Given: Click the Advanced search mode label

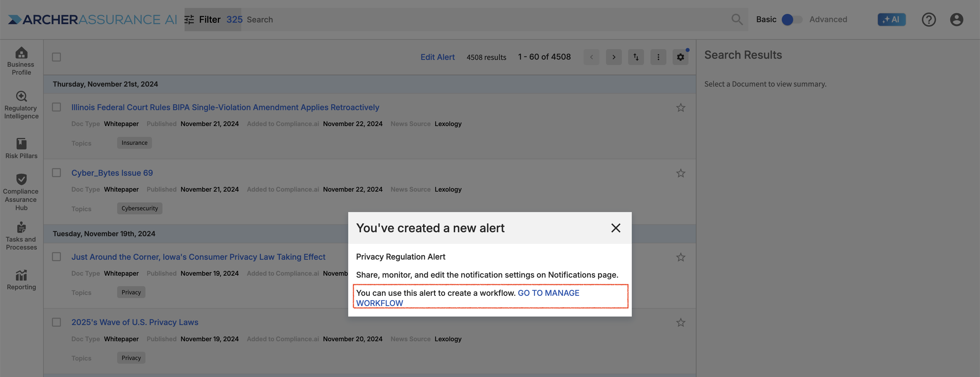Looking at the screenshot, I should tap(828, 19).
